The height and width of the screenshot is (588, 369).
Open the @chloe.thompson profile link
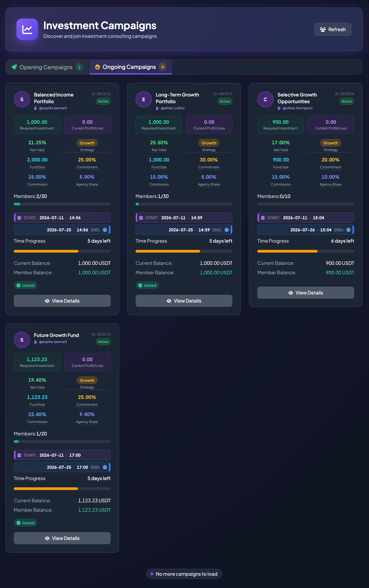pos(297,108)
